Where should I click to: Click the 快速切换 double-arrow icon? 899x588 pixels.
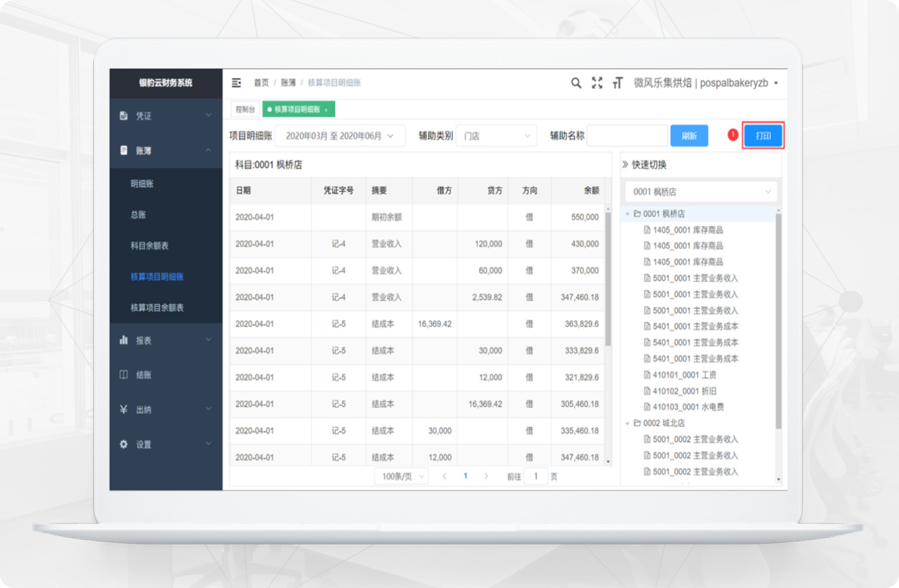coord(625,165)
